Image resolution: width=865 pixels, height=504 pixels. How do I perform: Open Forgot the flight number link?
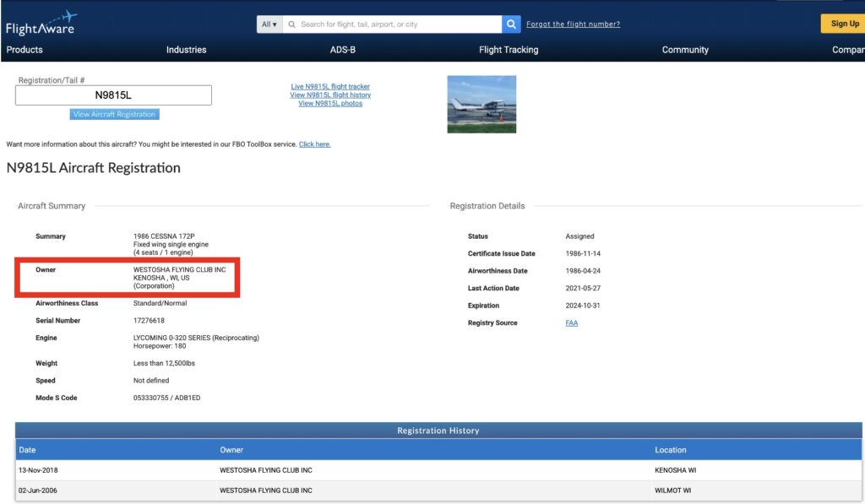pyautogui.click(x=574, y=24)
